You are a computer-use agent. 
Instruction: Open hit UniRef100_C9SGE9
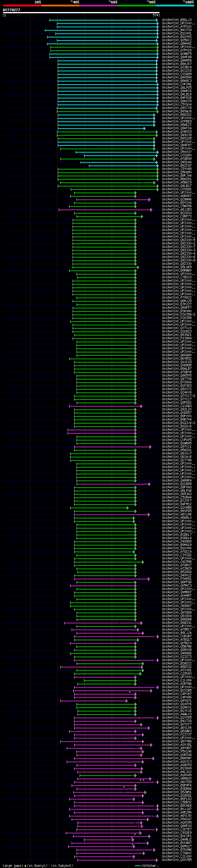click(x=177, y=832)
